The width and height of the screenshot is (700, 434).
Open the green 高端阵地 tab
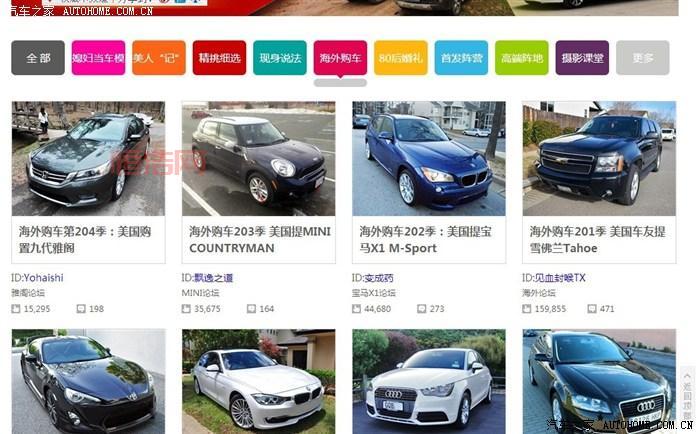pos(522,58)
